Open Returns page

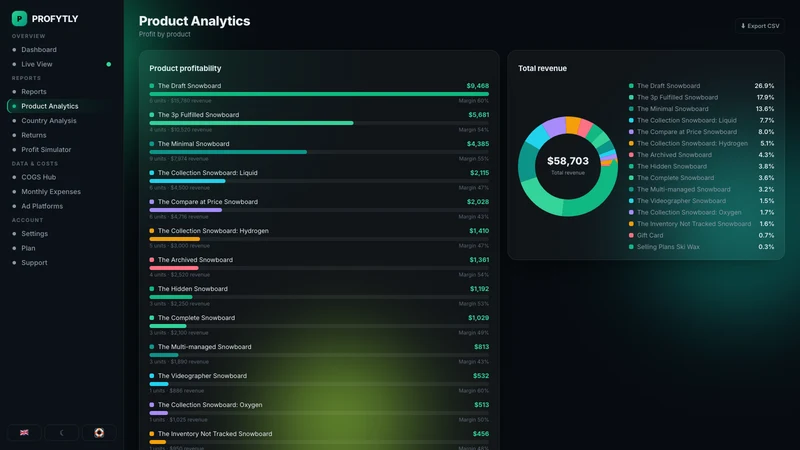click(x=62, y=135)
